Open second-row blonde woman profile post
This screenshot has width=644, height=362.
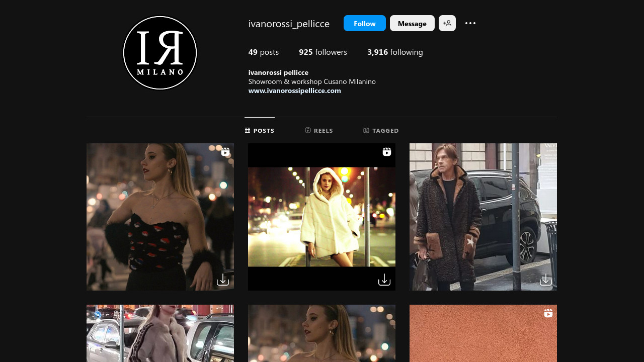[321, 333]
